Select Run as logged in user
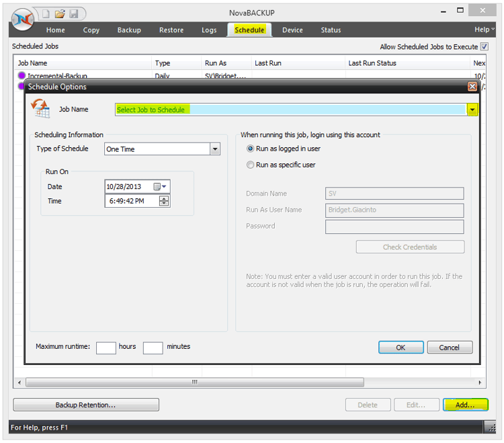 250,149
